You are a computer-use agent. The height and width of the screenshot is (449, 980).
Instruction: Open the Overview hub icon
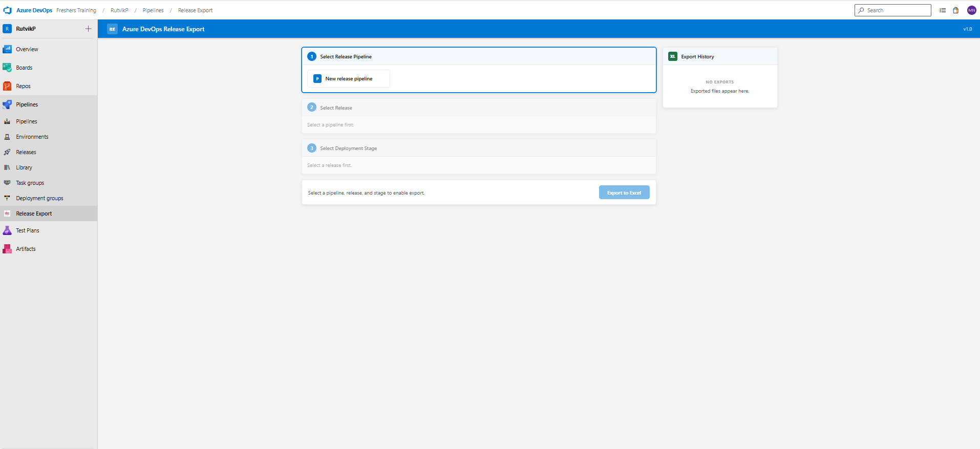[7, 49]
